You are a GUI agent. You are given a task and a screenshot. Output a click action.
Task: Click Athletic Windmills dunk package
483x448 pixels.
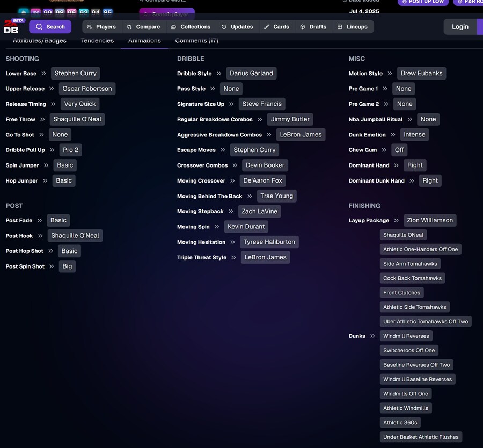406,408
